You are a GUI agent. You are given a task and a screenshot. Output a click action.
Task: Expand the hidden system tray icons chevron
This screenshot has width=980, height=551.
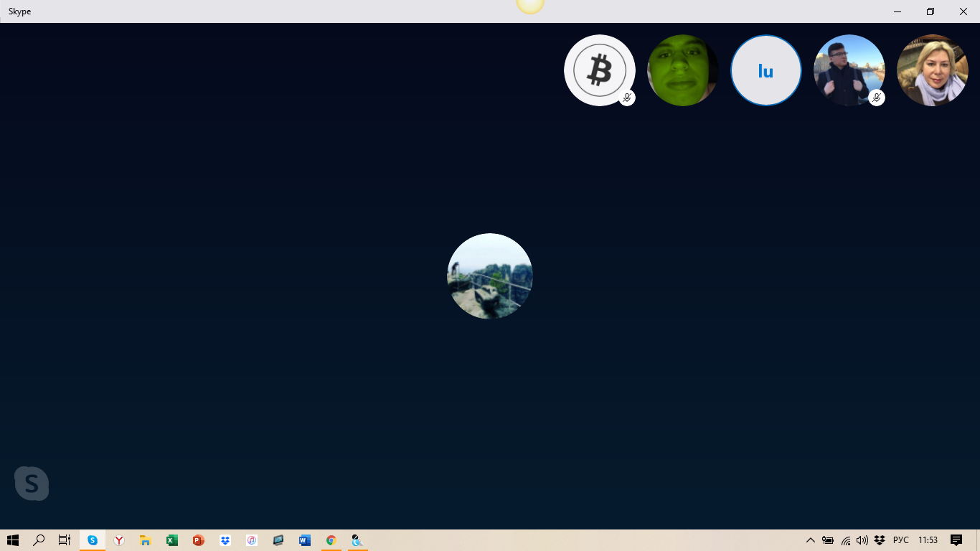point(810,540)
